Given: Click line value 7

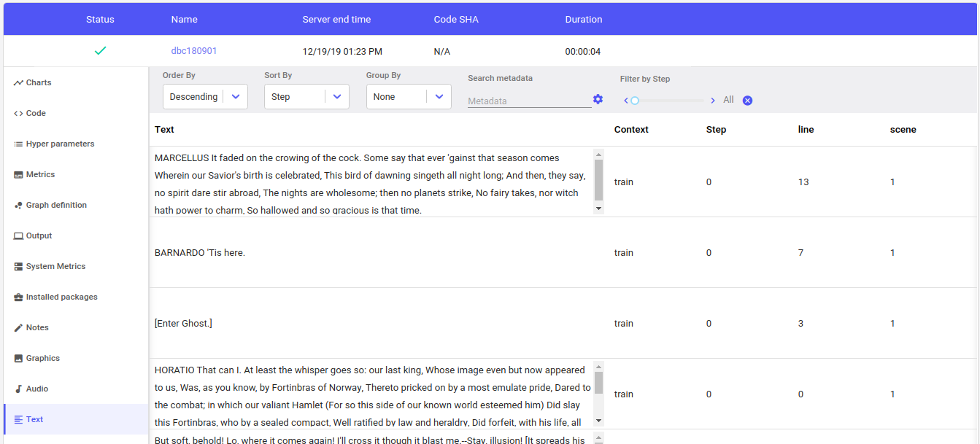Looking at the screenshot, I should 801,253.
